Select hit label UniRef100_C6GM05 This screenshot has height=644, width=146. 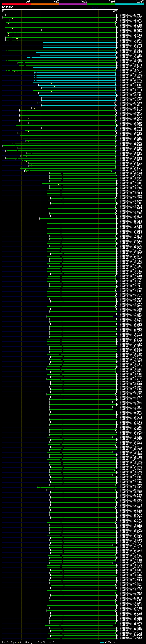(x=131, y=45)
